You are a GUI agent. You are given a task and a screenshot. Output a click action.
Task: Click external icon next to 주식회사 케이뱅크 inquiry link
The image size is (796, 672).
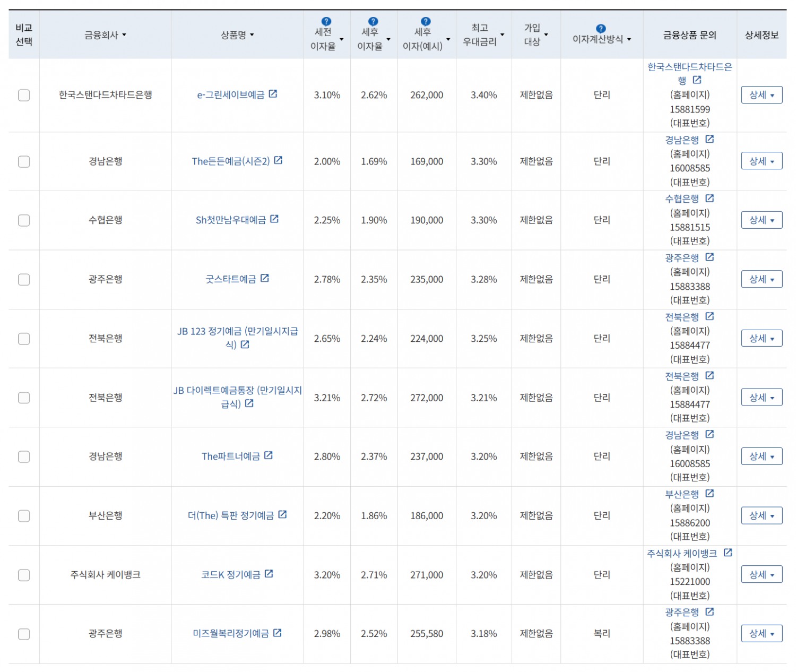728,553
